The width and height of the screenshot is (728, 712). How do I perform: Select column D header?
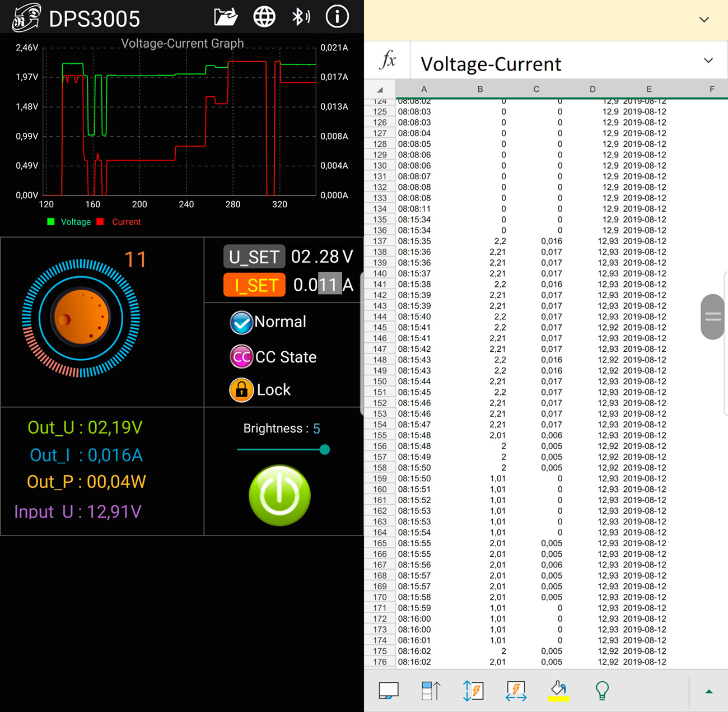tap(592, 89)
